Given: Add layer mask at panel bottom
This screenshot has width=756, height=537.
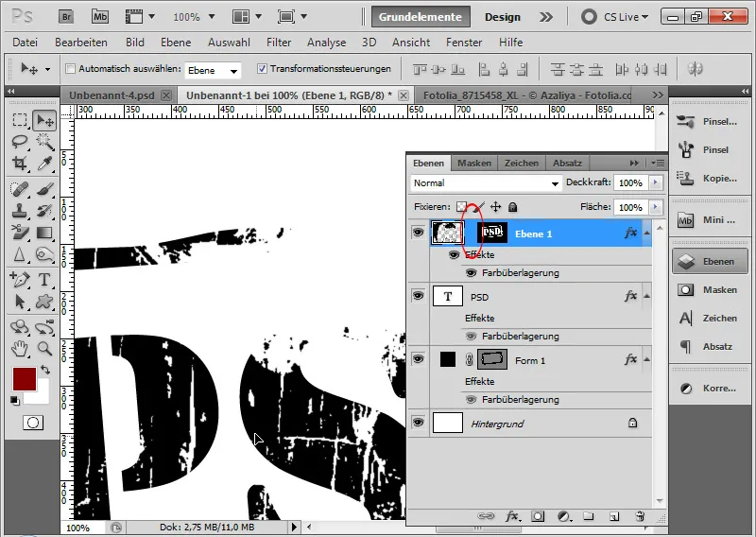Looking at the screenshot, I should [x=538, y=517].
